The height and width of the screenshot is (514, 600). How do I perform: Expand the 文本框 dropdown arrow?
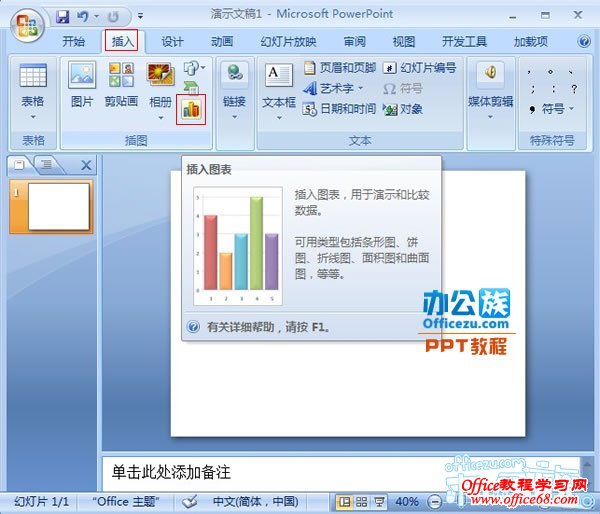point(279,118)
